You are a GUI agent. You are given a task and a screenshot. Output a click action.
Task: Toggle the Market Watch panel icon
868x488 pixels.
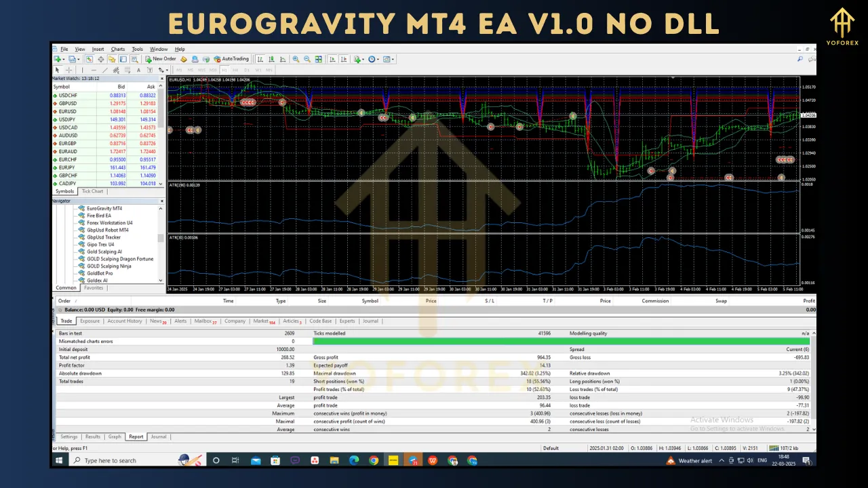[x=90, y=59]
